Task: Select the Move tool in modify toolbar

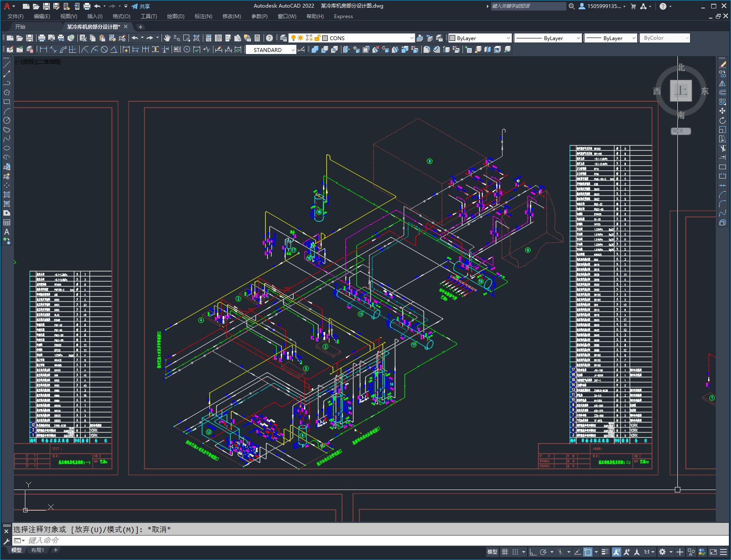Action: [x=723, y=111]
